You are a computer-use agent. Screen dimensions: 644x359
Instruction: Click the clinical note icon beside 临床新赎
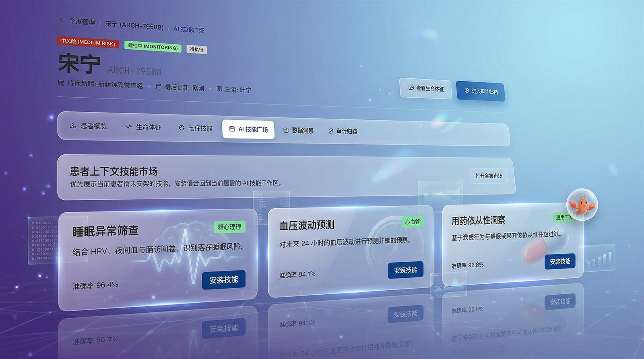[x=61, y=83]
